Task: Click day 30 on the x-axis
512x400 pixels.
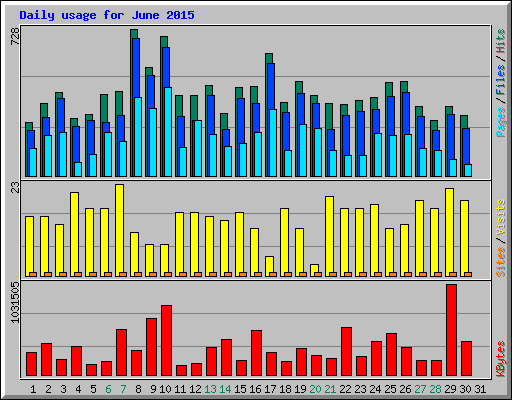Action: click(x=465, y=389)
